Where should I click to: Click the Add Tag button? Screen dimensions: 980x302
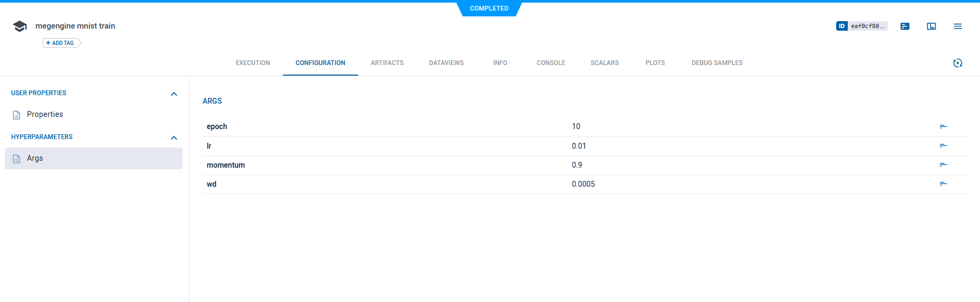tap(60, 43)
